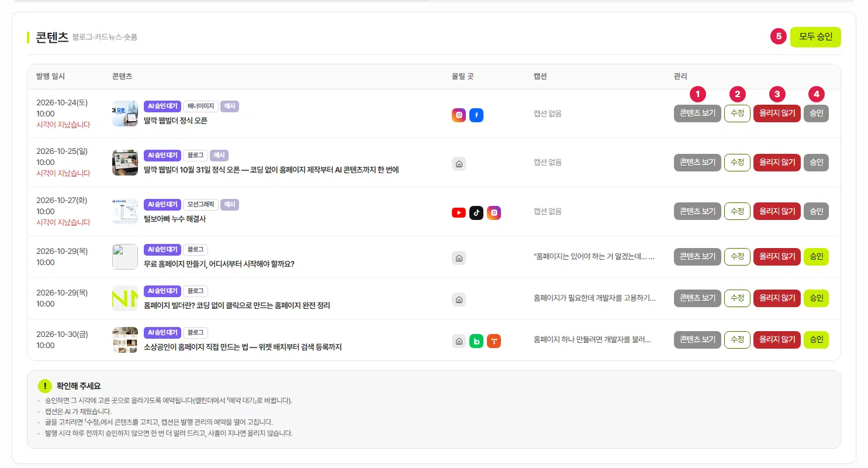Click the green Naver blog icon
Image resolution: width=868 pixels, height=468 pixels.
tap(476, 341)
